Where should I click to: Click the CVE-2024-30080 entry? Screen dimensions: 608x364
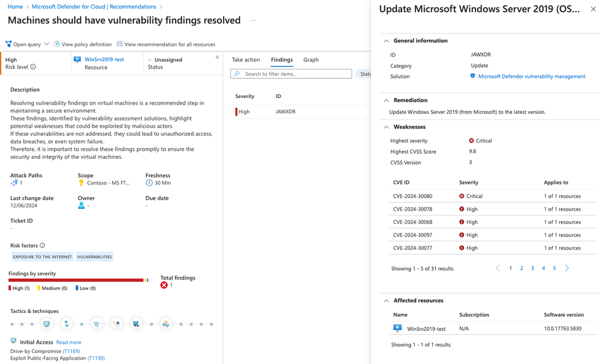point(412,196)
